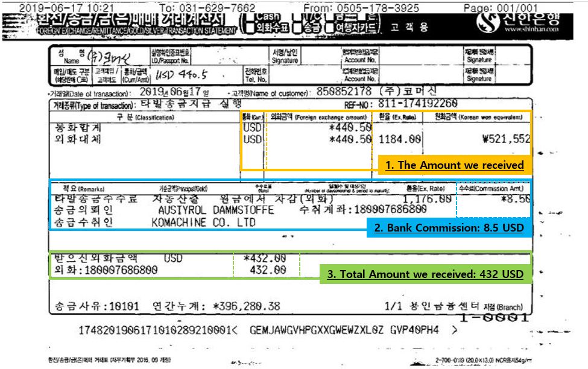The height and width of the screenshot is (369, 588).
Task: Click the Name of customer label
Action: [x=270, y=93]
